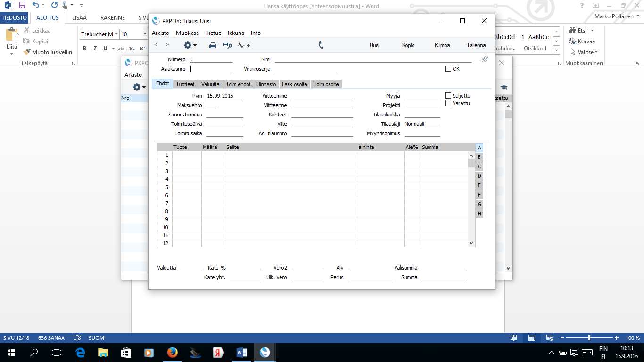
Task: Open the Leikepöytä dialog launcher
Action: click(x=74, y=63)
